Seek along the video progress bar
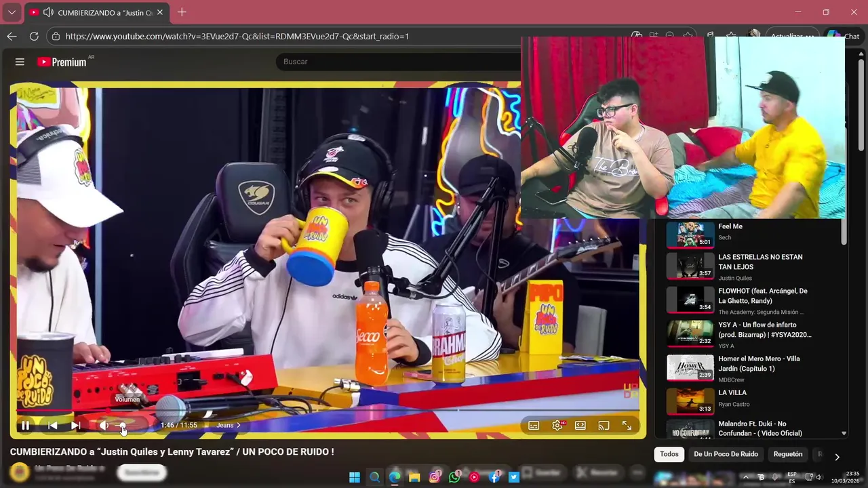The height and width of the screenshot is (488, 868). 328,411
